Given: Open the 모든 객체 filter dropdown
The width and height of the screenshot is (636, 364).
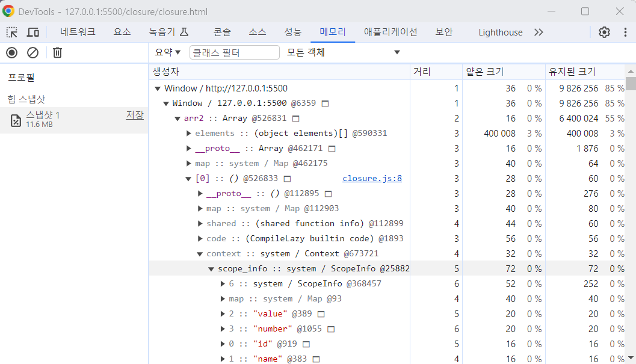Looking at the screenshot, I should pyautogui.click(x=343, y=52).
